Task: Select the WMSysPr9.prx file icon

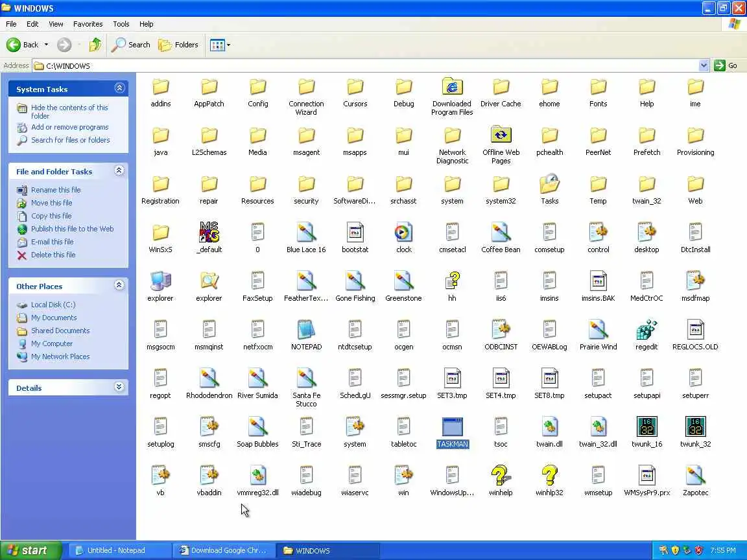Action: 646,475
